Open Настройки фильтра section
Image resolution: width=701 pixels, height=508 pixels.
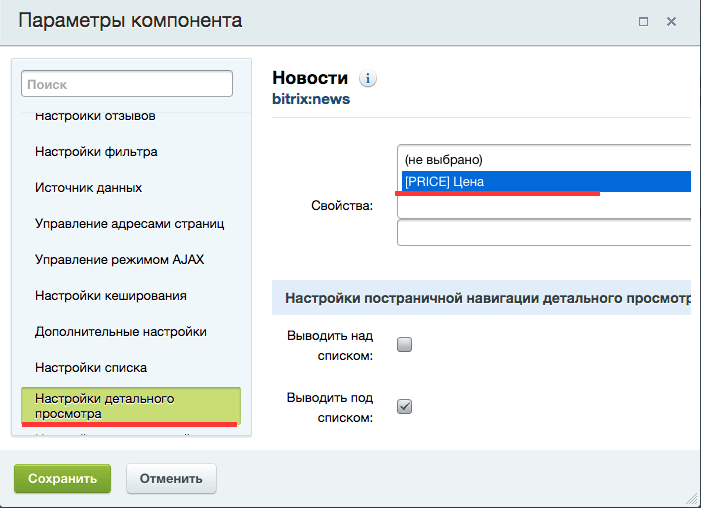[96, 152]
